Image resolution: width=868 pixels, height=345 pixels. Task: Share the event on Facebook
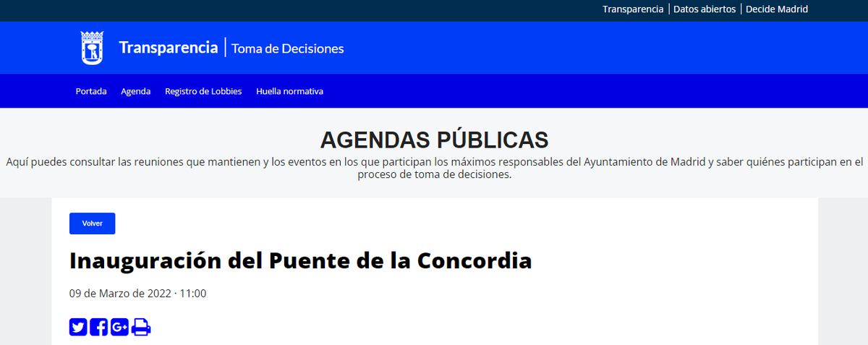[x=99, y=327]
